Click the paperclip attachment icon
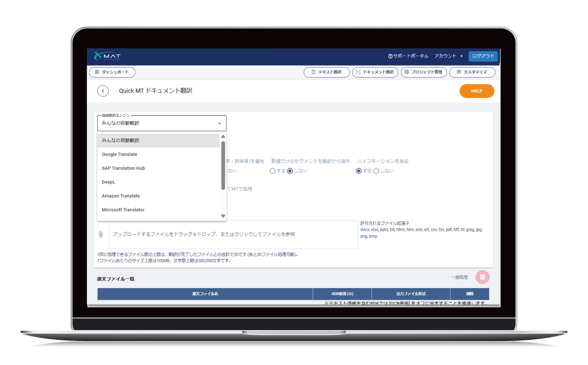588x365 pixels. click(x=101, y=235)
